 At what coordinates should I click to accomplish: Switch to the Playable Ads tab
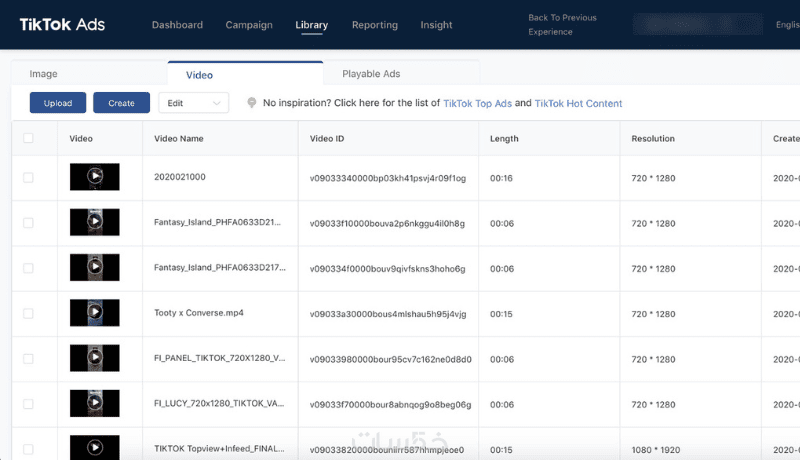pos(371,74)
